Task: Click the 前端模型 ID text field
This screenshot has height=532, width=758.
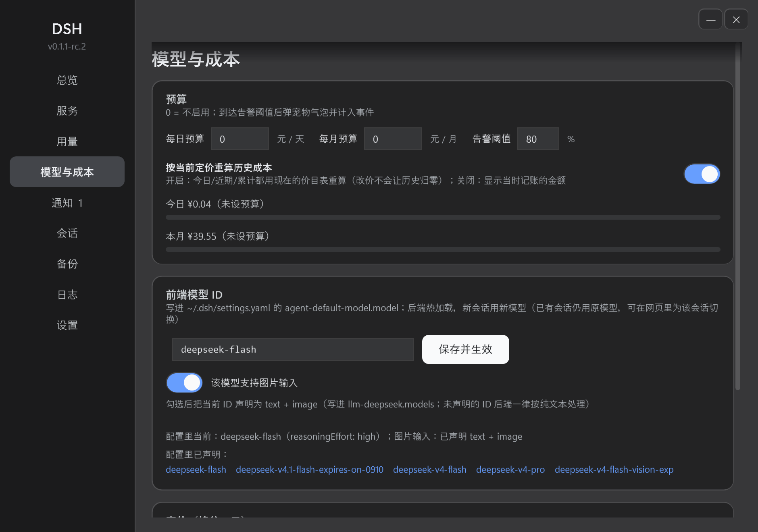Action: pos(293,349)
